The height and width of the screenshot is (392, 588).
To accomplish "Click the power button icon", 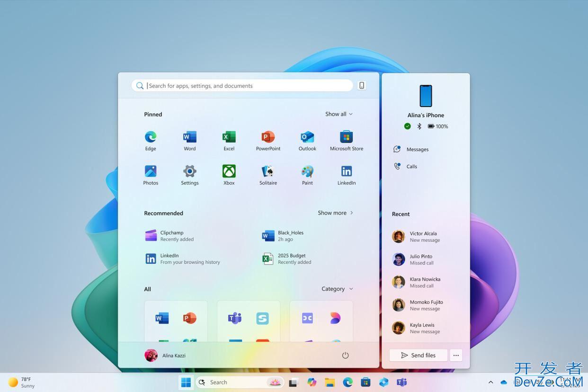I will click(345, 356).
